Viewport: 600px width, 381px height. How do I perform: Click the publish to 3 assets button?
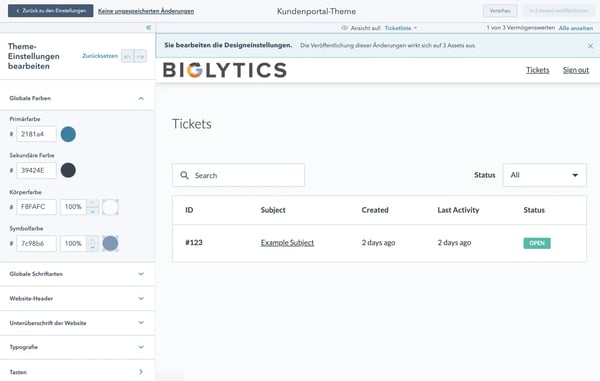[x=559, y=11]
